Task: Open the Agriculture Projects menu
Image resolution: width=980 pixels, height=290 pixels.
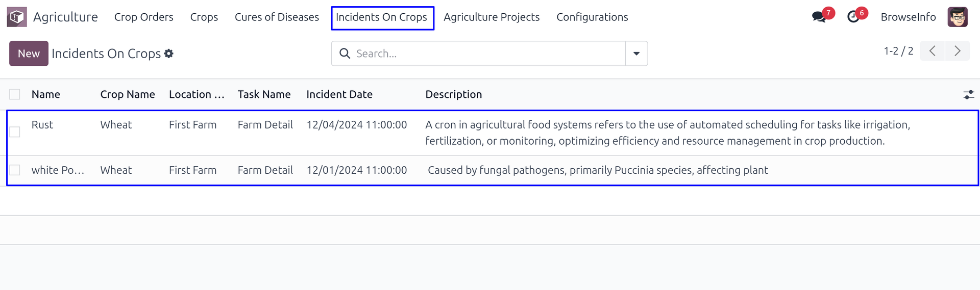Action: point(491,17)
